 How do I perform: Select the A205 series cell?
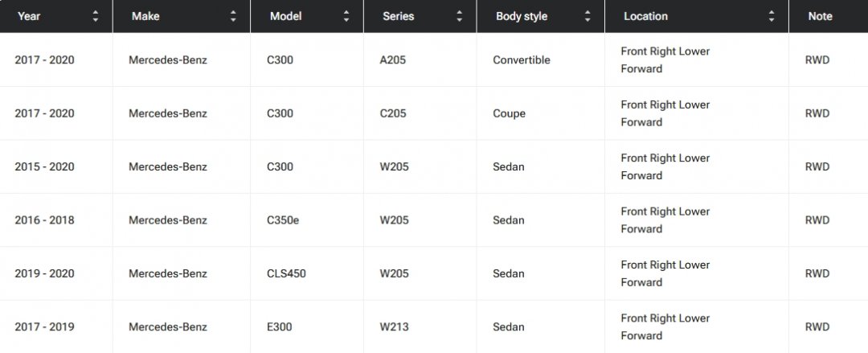tap(394, 60)
